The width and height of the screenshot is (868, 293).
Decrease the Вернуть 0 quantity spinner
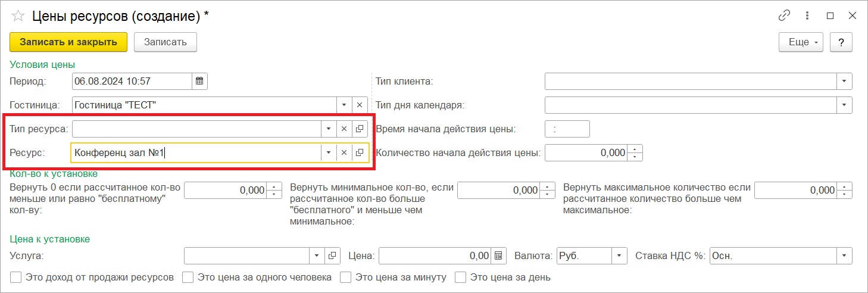(x=274, y=194)
